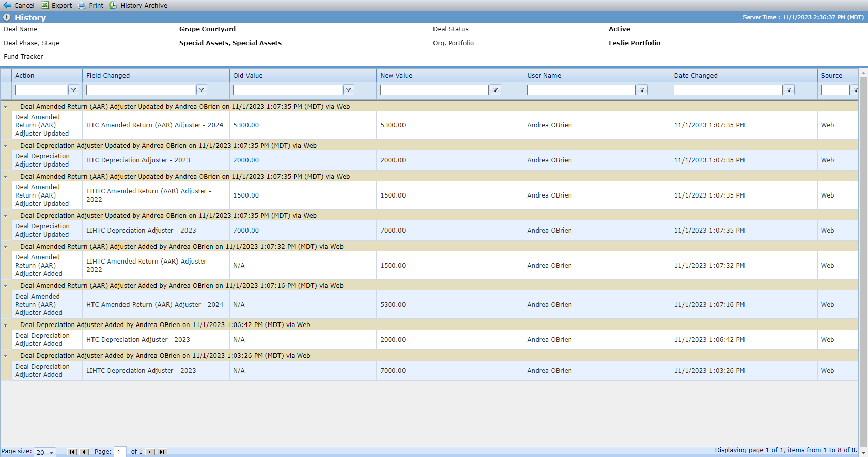Screen dimensions: 868x457
Task: Open the filter menu for Field Changed column
Action: coord(202,90)
